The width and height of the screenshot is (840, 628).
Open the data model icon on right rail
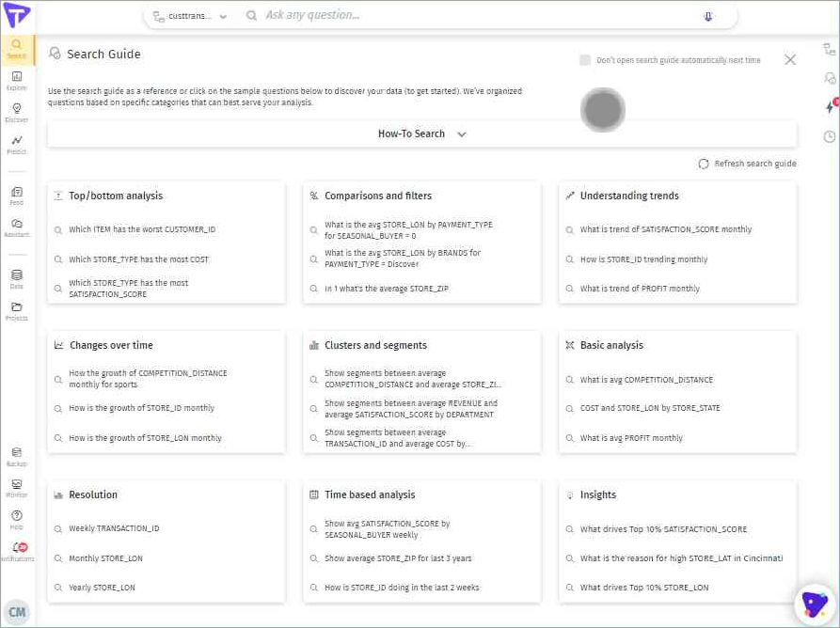[x=830, y=50]
